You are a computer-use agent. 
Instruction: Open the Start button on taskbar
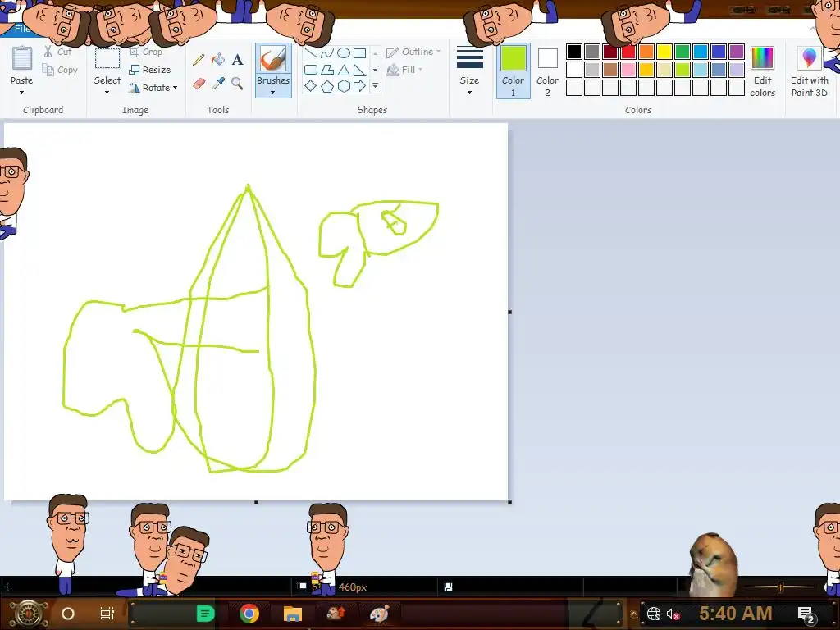(x=28, y=614)
